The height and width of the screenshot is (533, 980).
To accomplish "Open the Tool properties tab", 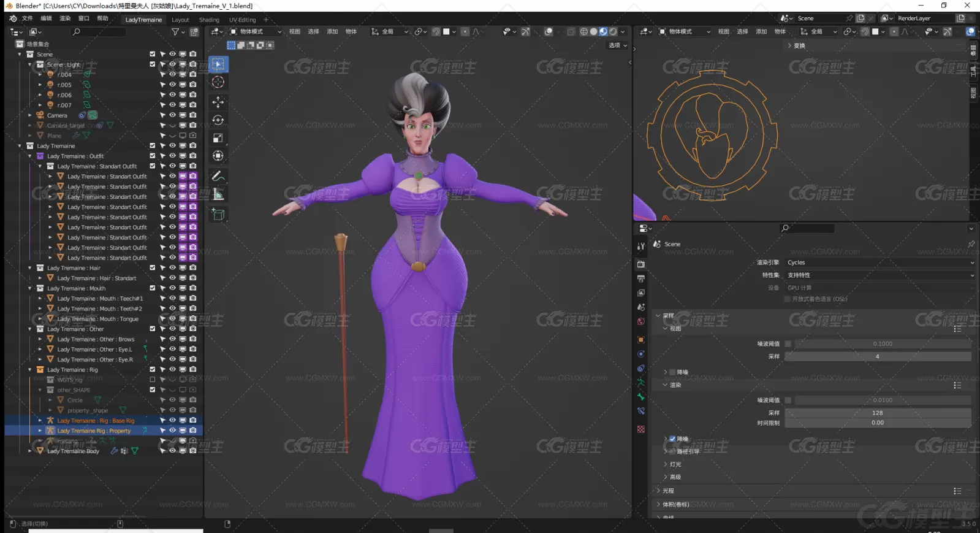I will click(x=641, y=246).
